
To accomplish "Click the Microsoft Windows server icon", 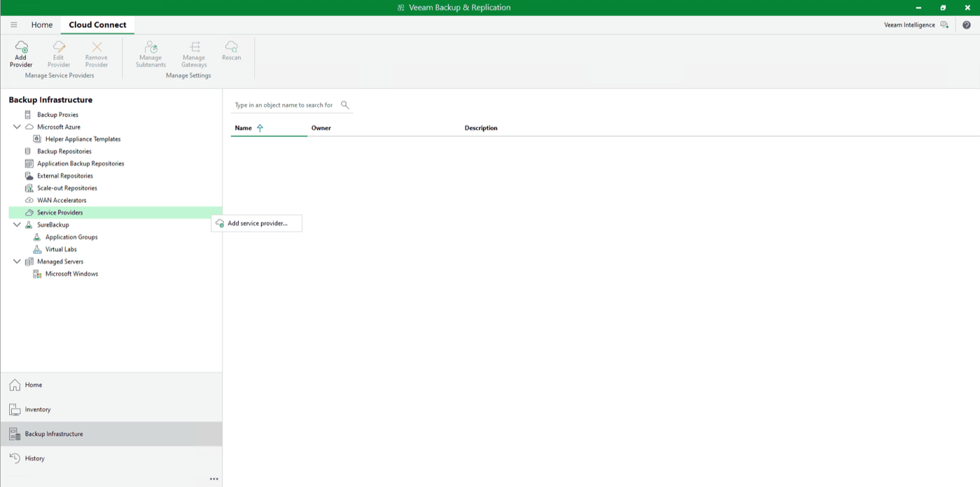I will [37, 274].
